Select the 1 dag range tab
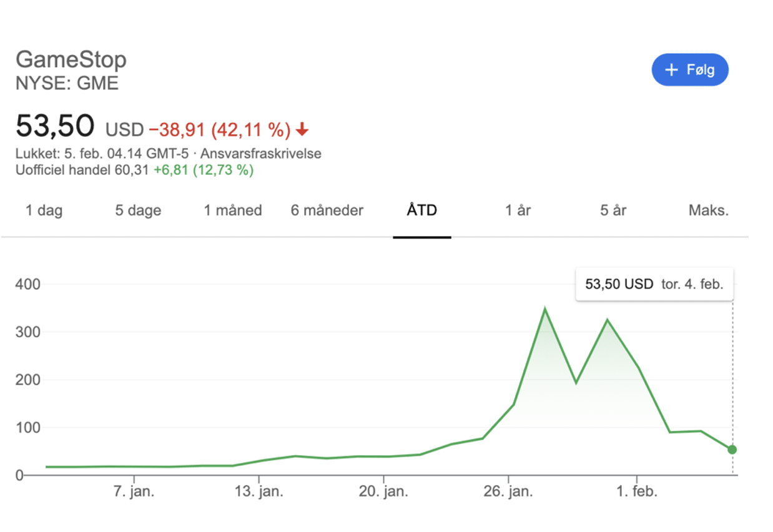This screenshot has height=532, width=773. 44,210
